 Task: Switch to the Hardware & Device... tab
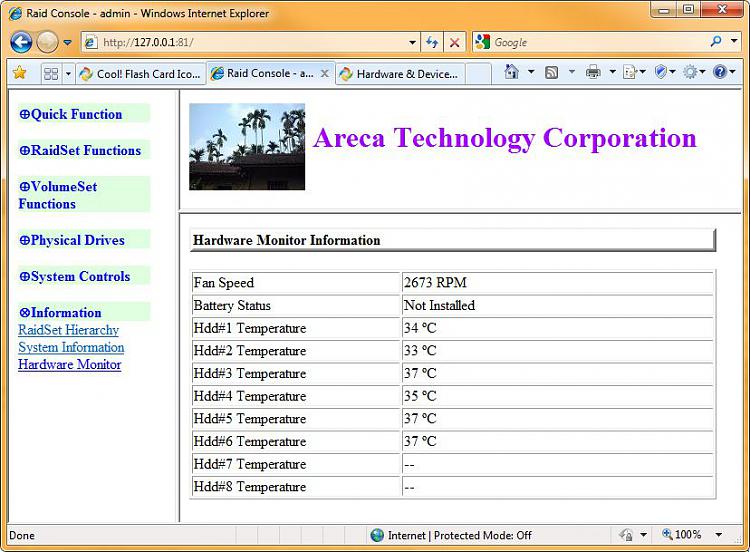[400, 74]
